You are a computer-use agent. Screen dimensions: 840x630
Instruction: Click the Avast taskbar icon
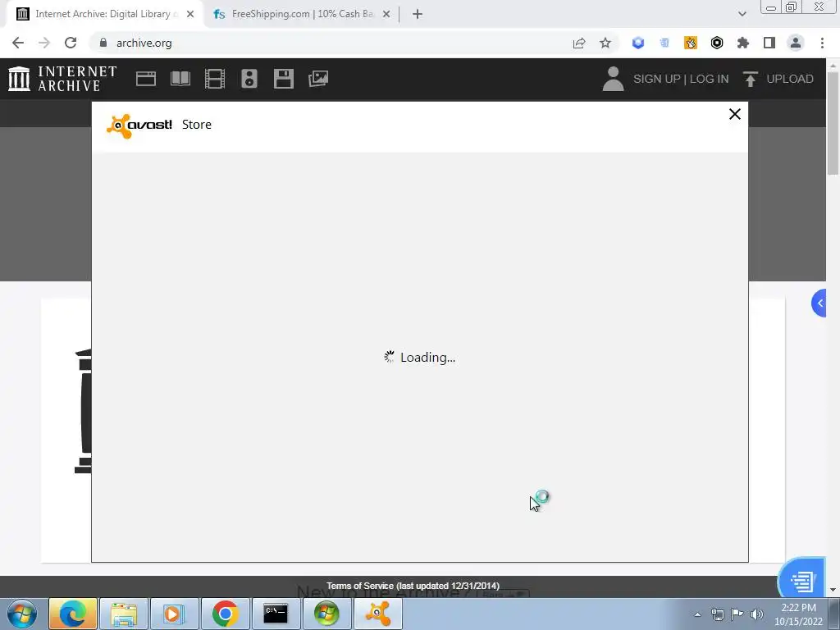(x=377, y=614)
